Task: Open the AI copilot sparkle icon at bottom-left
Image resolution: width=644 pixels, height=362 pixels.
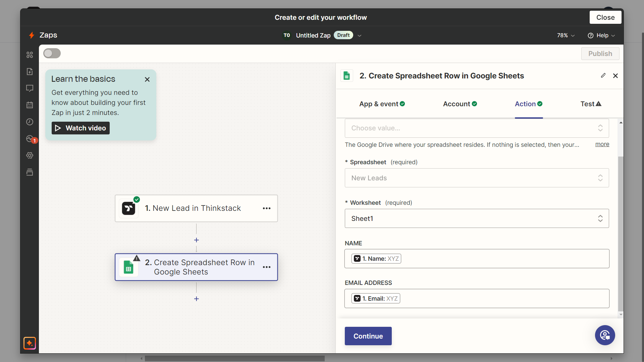Action: (x=30, y=343)
